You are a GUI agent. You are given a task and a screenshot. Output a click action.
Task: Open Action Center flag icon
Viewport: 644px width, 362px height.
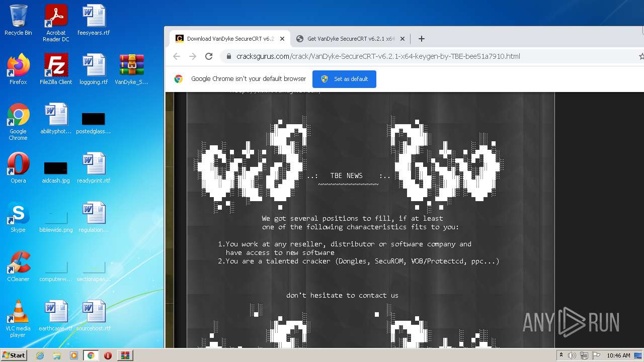coord(596,355)
